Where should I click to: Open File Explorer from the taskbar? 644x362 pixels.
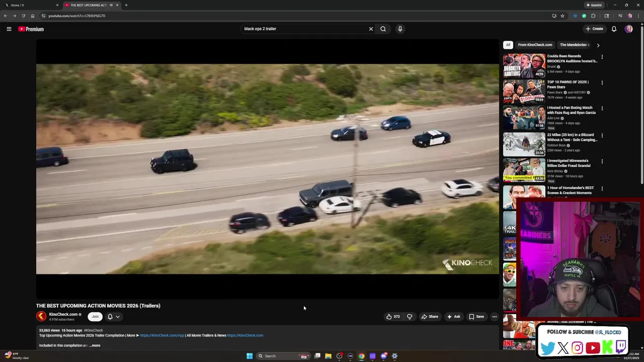[x=328, y=356]
